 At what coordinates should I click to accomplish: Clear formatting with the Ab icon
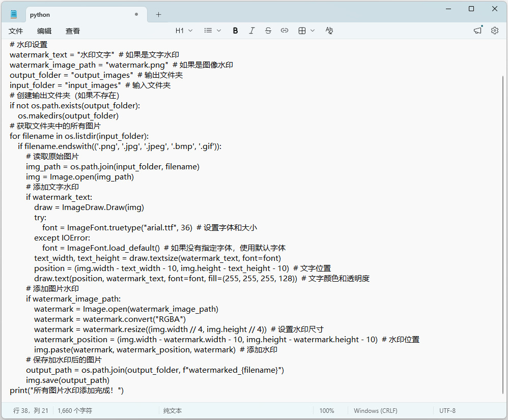329,31
